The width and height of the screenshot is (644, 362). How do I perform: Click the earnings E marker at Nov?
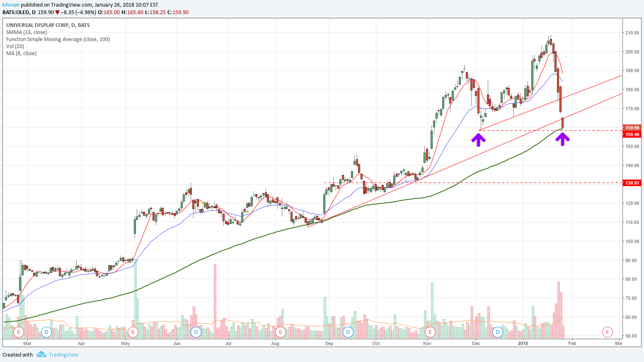430,332
